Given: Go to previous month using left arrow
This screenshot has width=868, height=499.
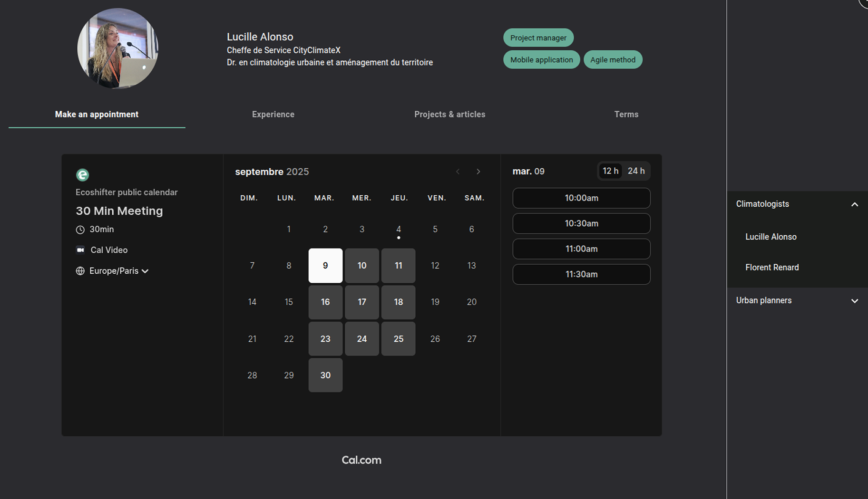Looking at the screenshot, I should click(458, 172).
